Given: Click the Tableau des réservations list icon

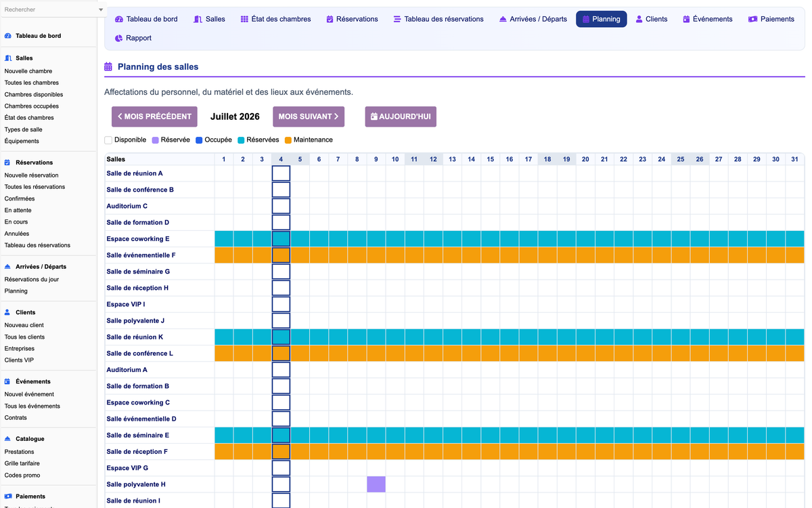Looking at the screenshot, I should point(397,19).
